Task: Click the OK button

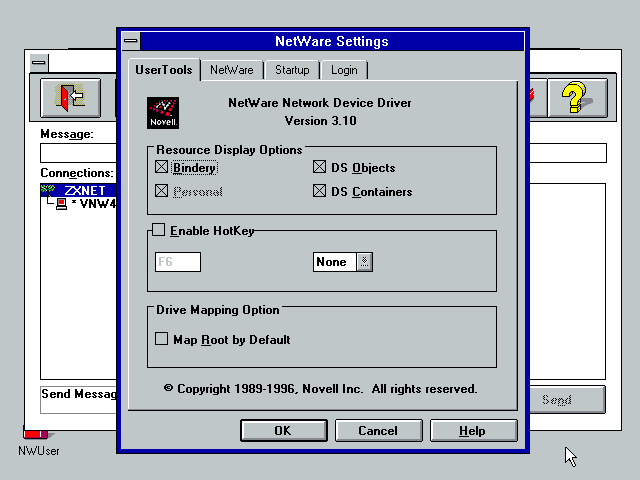Action: [x=284, y=431]
